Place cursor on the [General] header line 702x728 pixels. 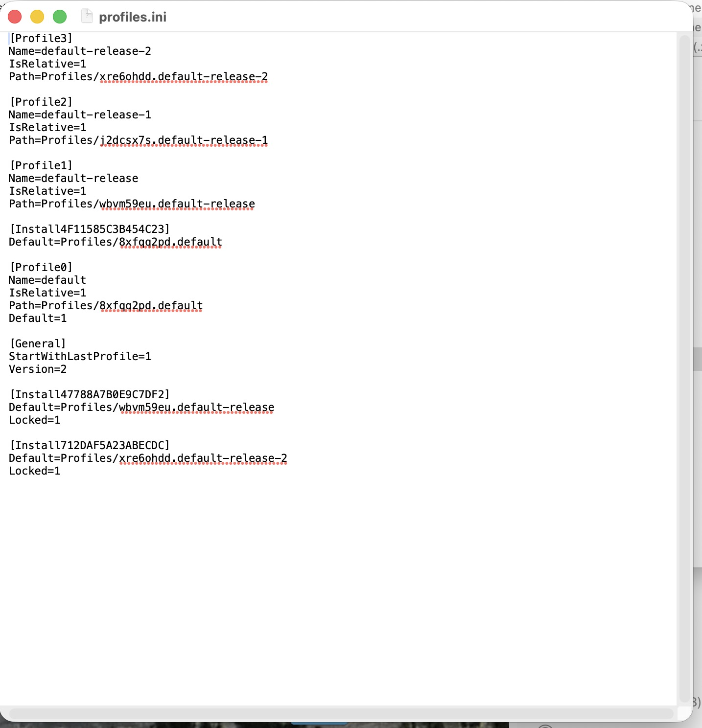(x=38, y=343)
